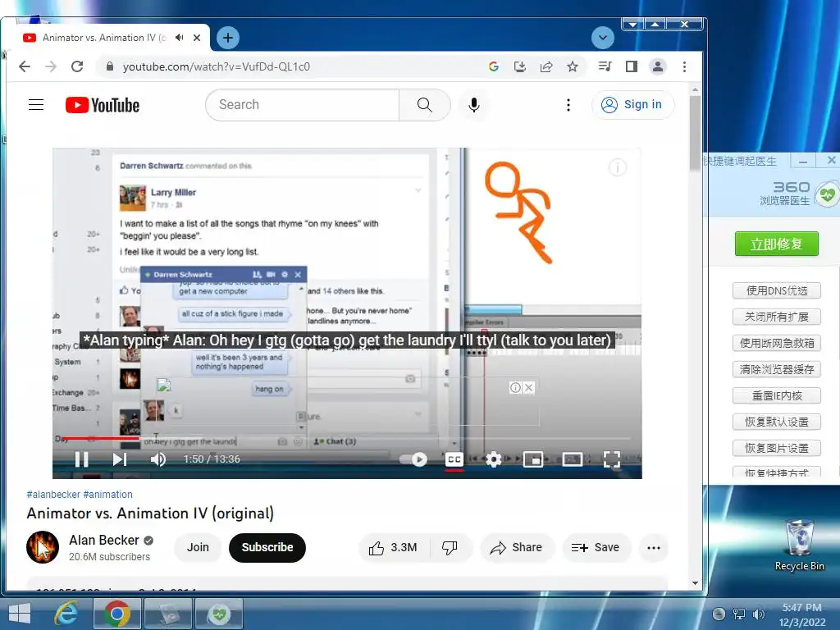The image size is (840, 630).
Task: Open Google icon in address bar
Action: 493,66
